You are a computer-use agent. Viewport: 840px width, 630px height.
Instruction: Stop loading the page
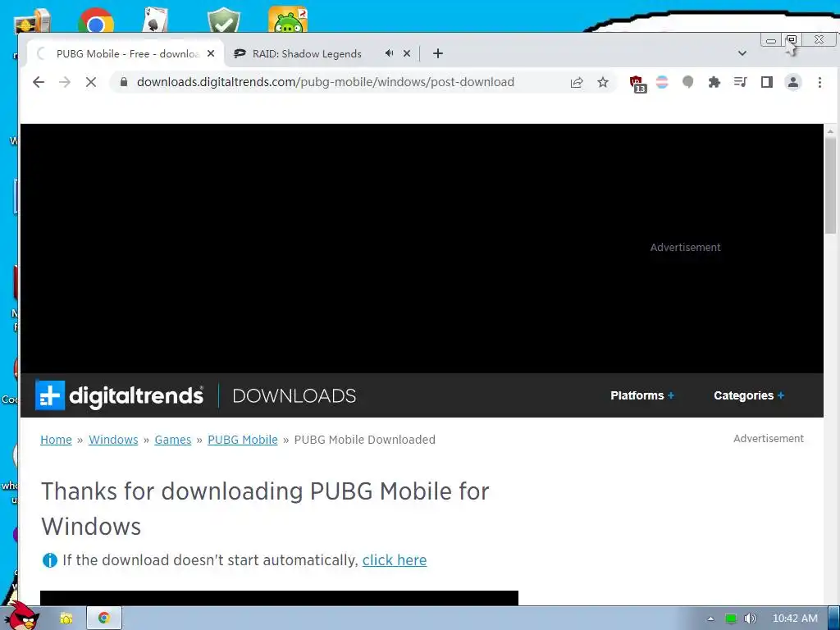[91, 82]
